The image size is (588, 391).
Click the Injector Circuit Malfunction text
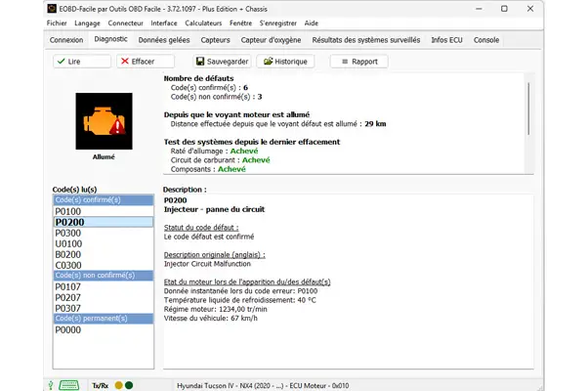click(207, 264)
